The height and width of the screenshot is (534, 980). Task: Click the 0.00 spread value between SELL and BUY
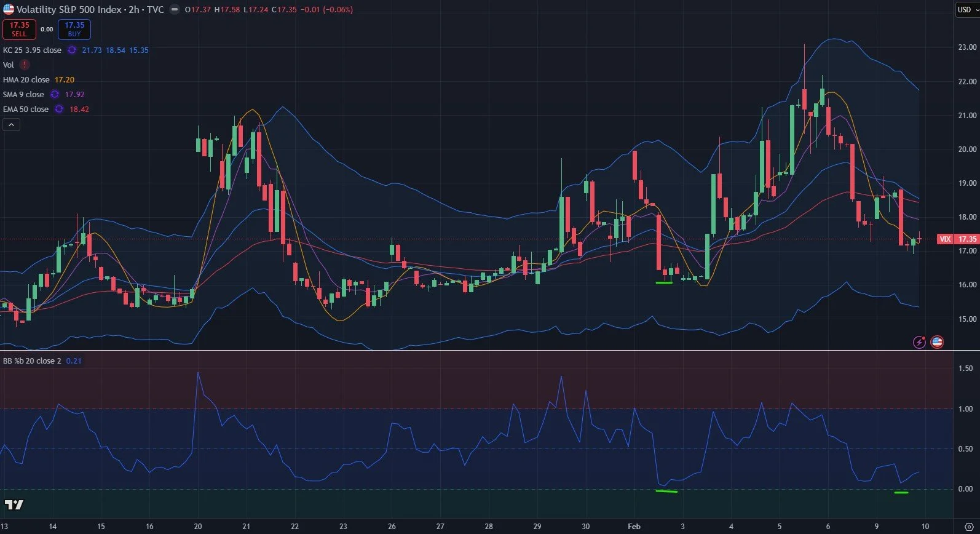[47, 29]
